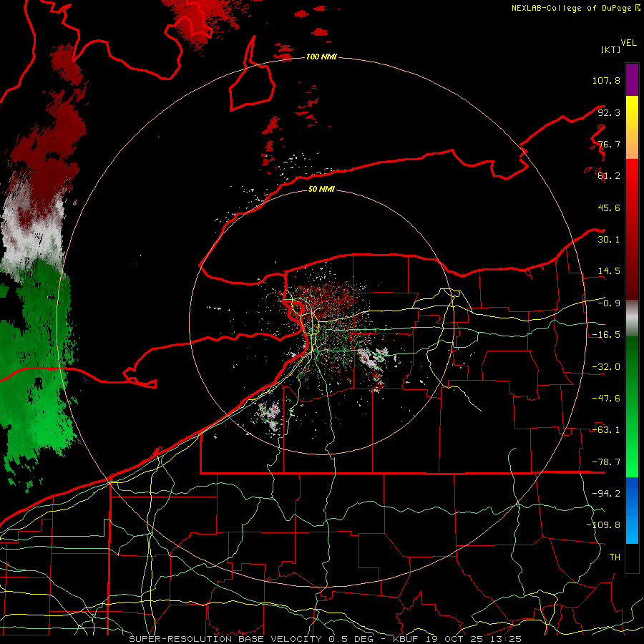
Task: Click the 14.5 velocity scale value
Action: (609, 271)
